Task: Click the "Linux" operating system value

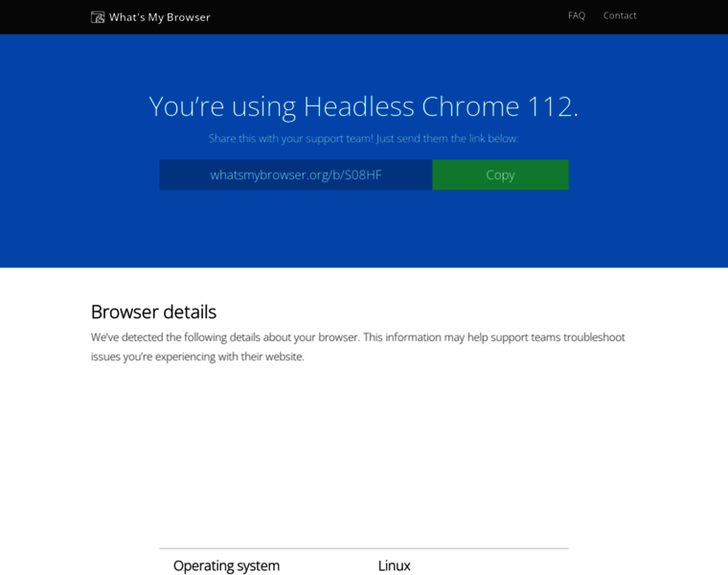Action: [x=395, y=565]
